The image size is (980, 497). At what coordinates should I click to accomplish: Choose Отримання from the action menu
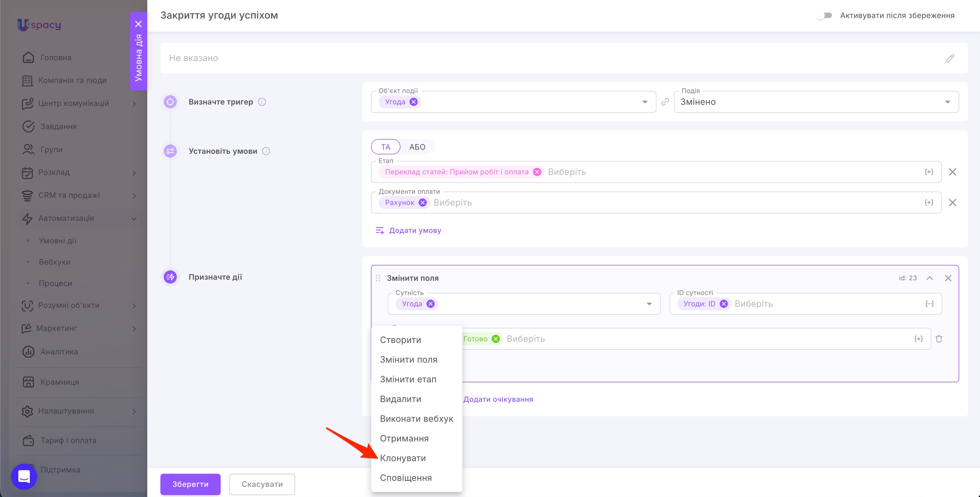click(x=417, y=439)
